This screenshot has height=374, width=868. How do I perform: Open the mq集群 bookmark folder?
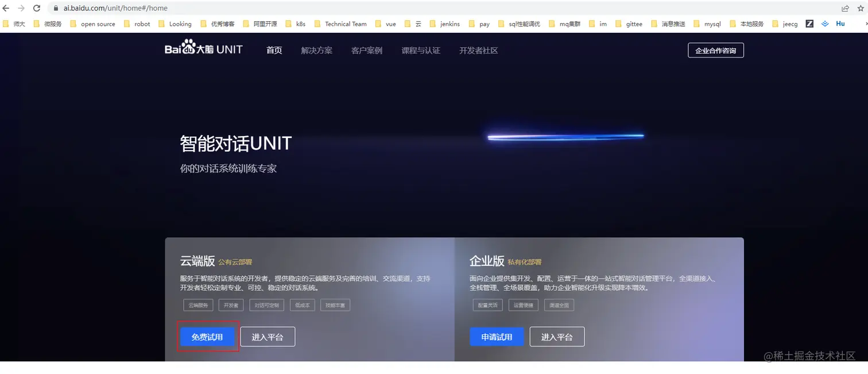564,24
